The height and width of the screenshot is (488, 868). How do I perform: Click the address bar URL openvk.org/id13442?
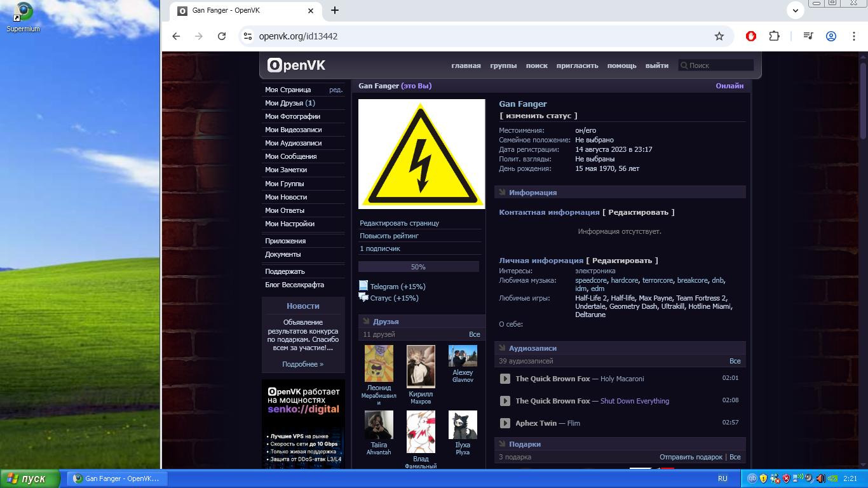pos(298,36)
